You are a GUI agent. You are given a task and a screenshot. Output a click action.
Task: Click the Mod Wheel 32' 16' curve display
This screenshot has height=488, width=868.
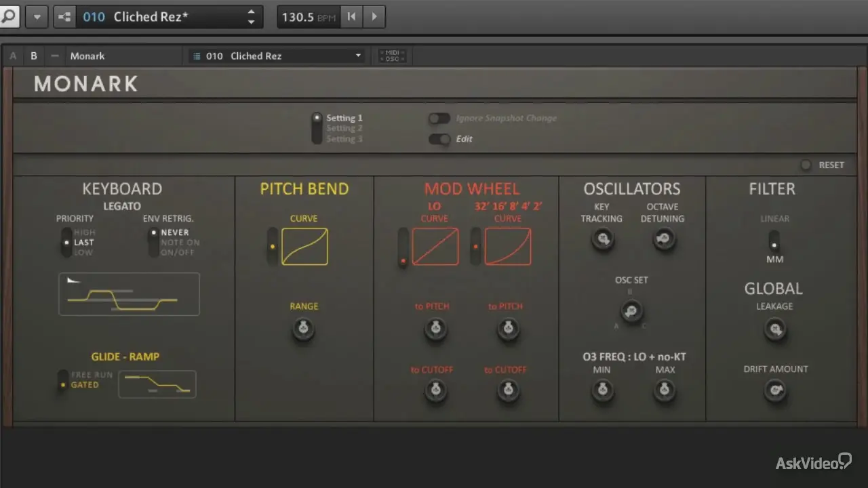pos(508,246)
